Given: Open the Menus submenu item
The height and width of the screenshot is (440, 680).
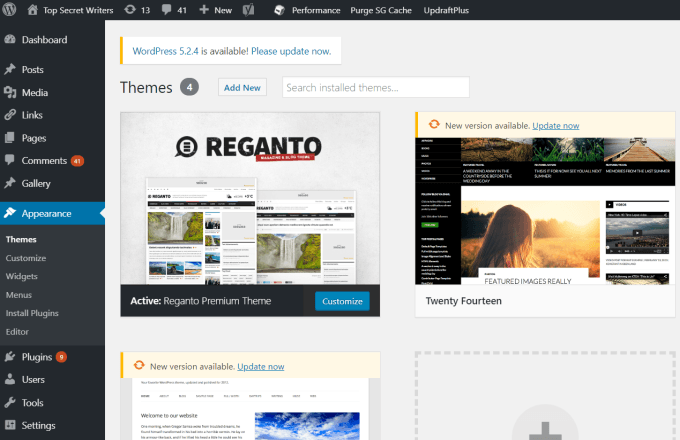Looking at the screenshot, I should point(19,295).
